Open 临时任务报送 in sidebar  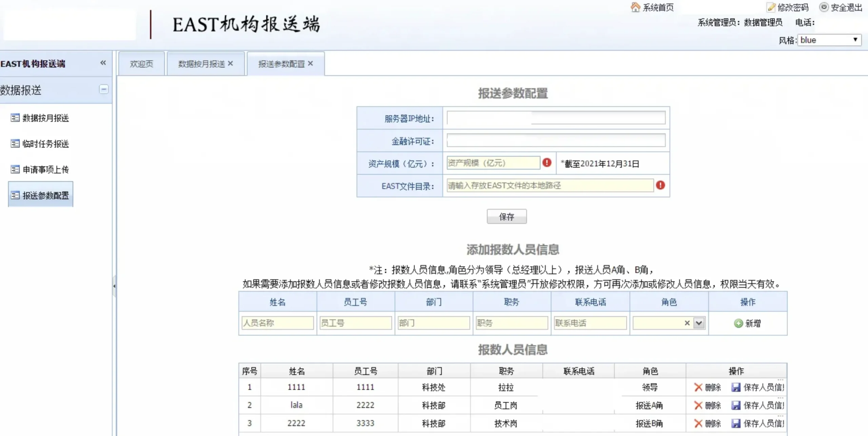[x=45, y=144]
